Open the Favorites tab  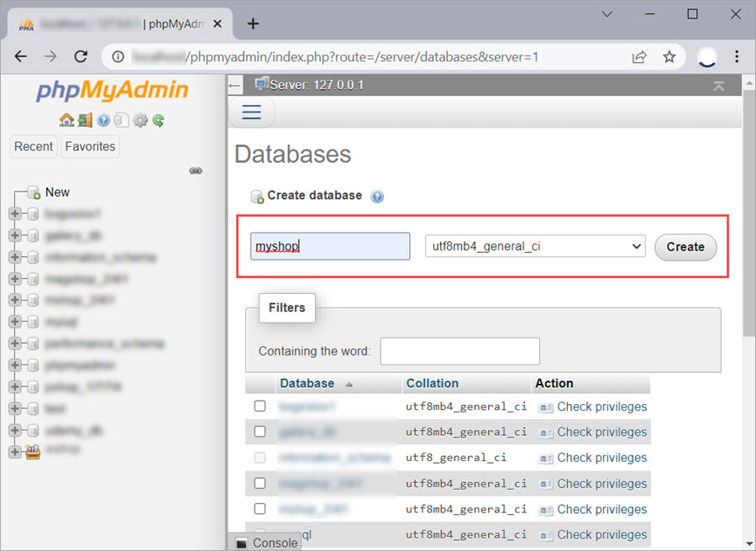pyautogui.click(x=90, y=146)
